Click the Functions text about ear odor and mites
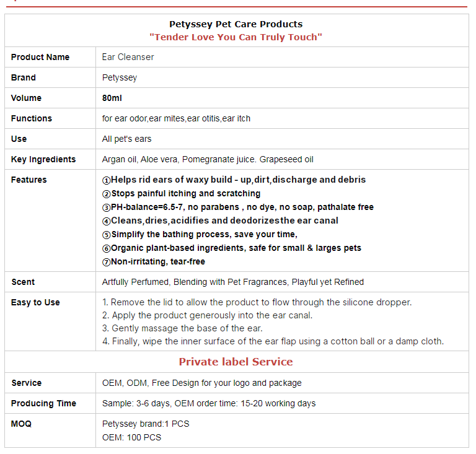The width and height of the screenshot is (476, 454). click(x=176, y=118)
